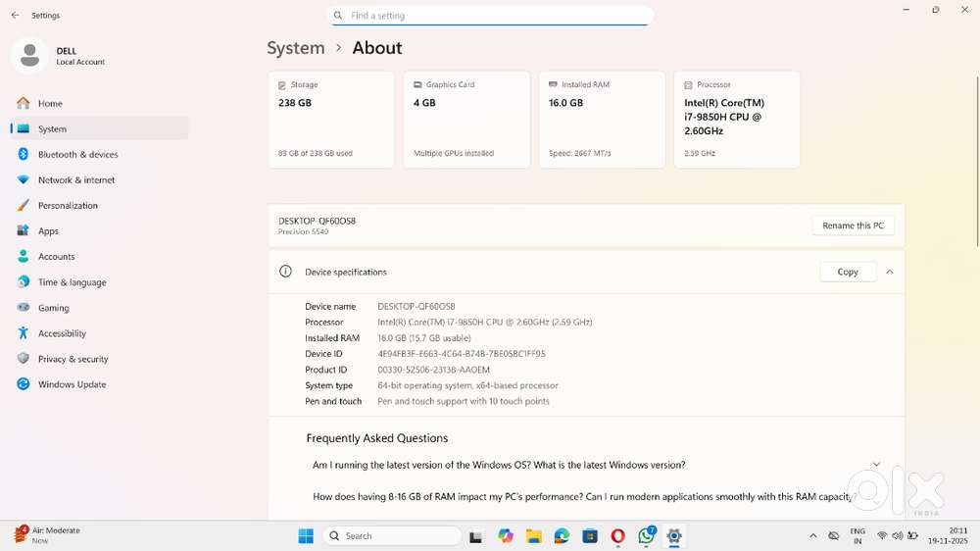Screen dimensions: 980x551
Task: Click the Time & language globe icon
Action: (x=24, y=282)
